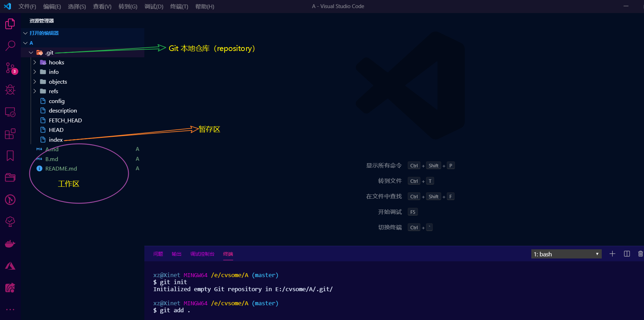Switch to the 问题 panel tab
This screenshot has width=644, height=320.
pos(158,254)
